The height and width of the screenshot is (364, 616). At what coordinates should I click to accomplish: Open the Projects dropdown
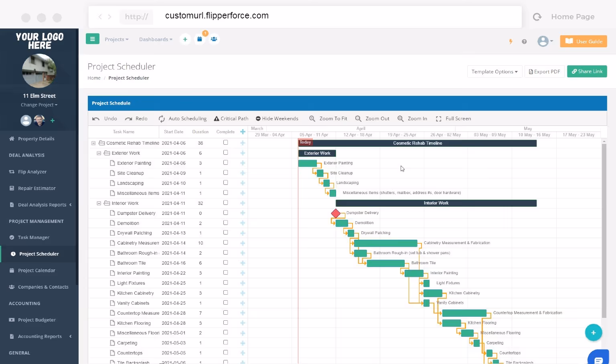(117, 39)
